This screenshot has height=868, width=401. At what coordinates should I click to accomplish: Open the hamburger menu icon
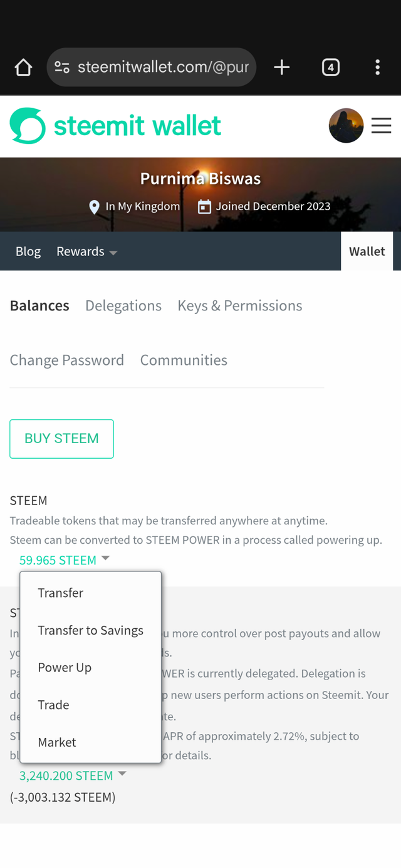point(381,126)
